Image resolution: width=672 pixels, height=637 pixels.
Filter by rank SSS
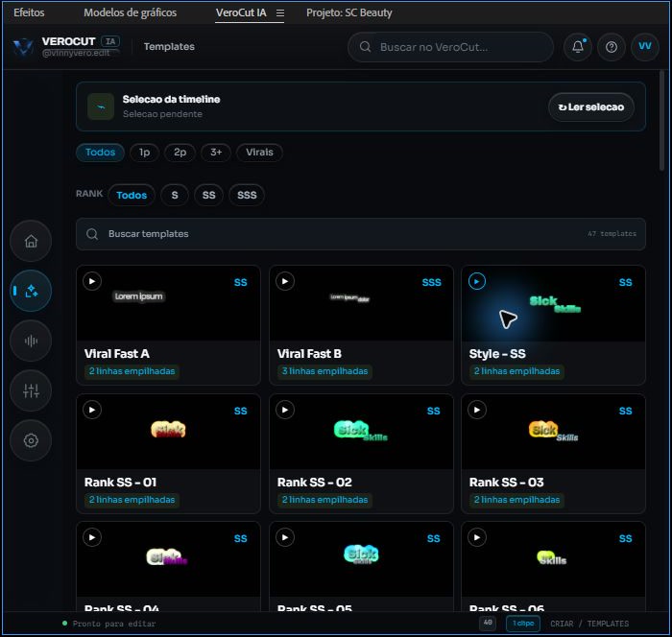(x=247, y=196)
